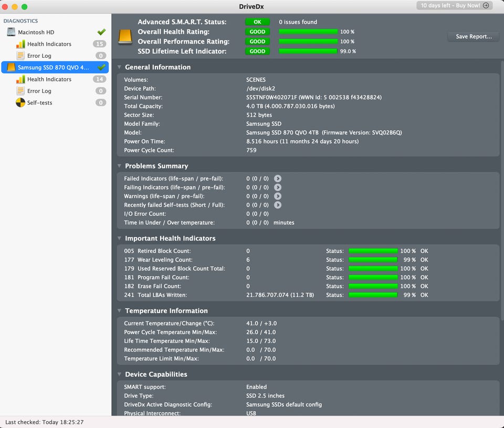Click the 0 badge on Macintosh HD Error Log
This screenshot has width=504, height=428.
[101, 56]
